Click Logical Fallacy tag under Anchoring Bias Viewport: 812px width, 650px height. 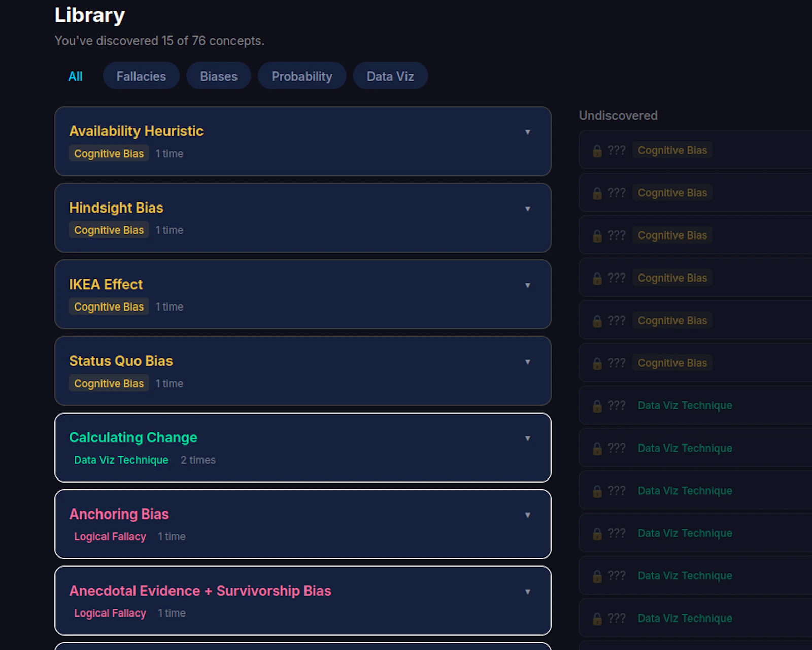click(110, 537)
